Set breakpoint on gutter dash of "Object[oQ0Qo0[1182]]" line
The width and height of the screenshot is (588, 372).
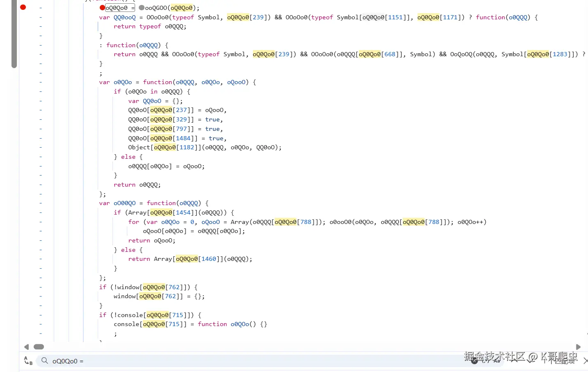tap(41, 147)
